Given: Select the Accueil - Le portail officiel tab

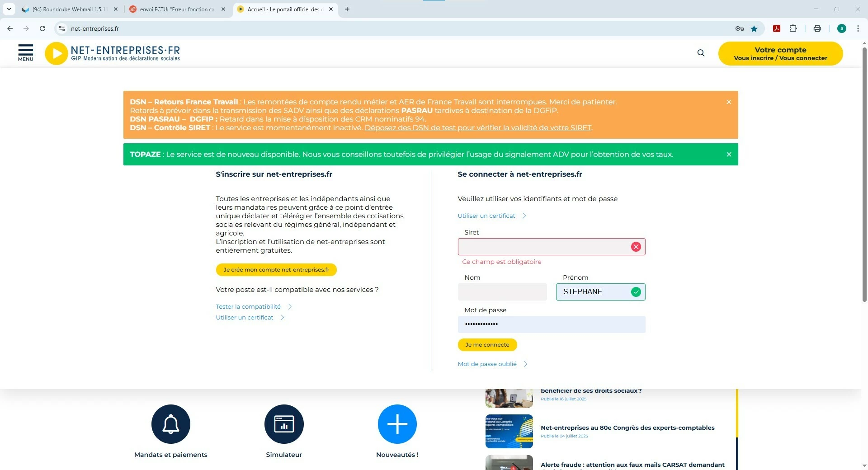Looking at the screenshot, I should [285, 9].
